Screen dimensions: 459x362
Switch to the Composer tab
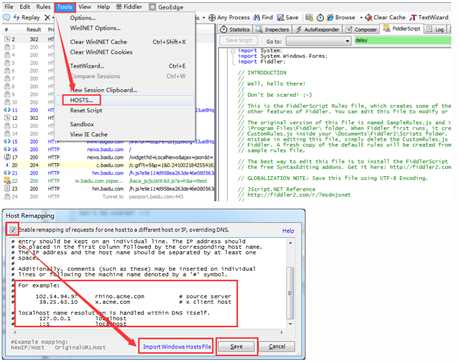[362, 30]
